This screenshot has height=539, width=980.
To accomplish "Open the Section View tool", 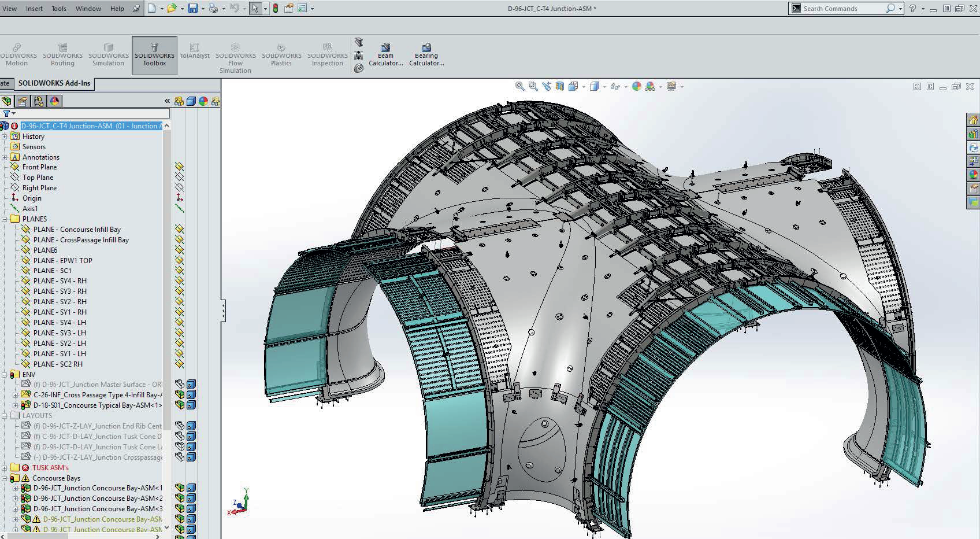I will [x=560, y=86].
